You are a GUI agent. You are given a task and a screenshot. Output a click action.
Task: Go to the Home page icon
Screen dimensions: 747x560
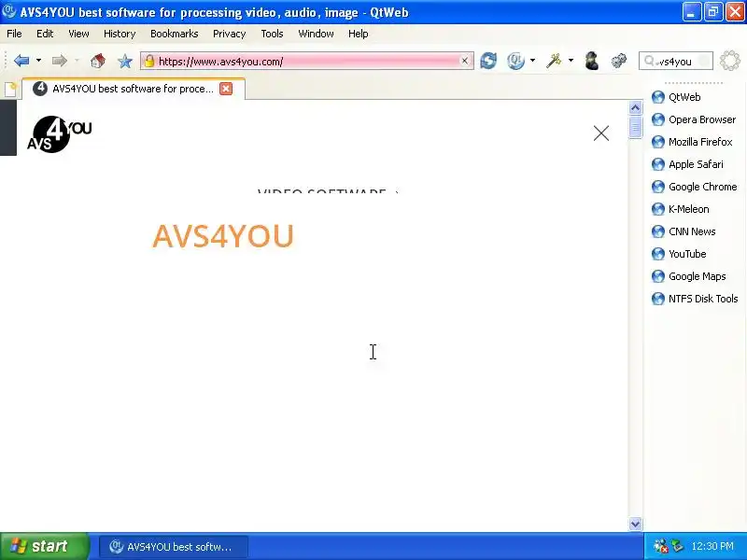[98, 61]
